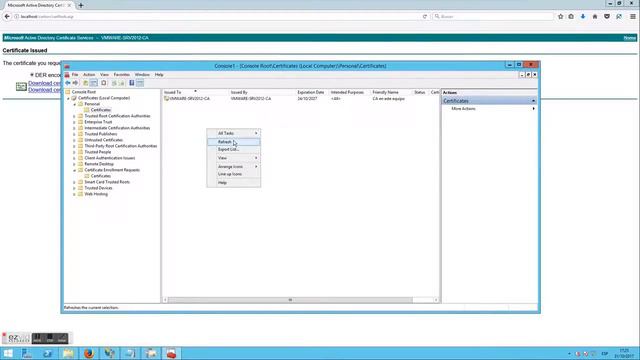This screenshot has height=360, width=640.
Task: Expand the Web Hosting node
Action: coord(75,194)
